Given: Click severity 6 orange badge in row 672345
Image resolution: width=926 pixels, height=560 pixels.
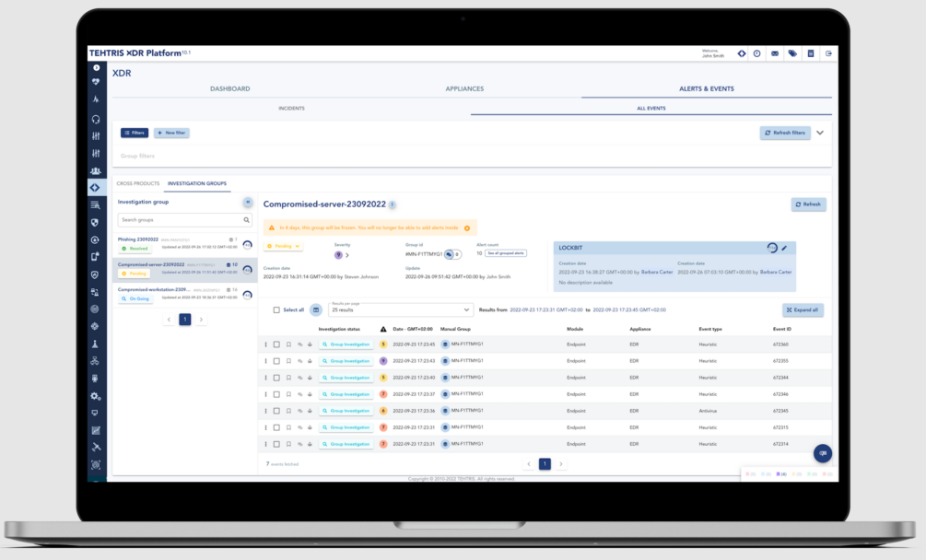Looking at the screenshot, I should 383,411.
